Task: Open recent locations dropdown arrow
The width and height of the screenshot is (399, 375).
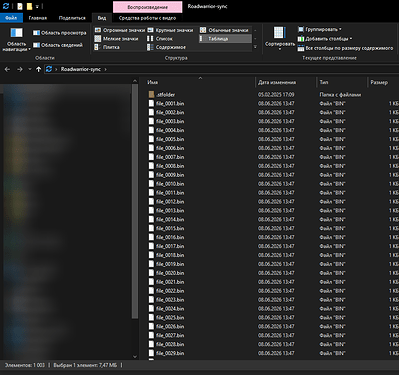Action: (x=30, y=69)
